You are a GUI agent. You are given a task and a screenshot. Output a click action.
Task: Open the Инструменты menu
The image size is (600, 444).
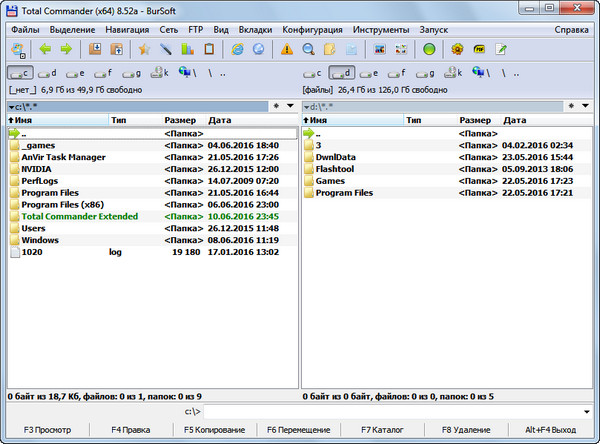[383, 30]
